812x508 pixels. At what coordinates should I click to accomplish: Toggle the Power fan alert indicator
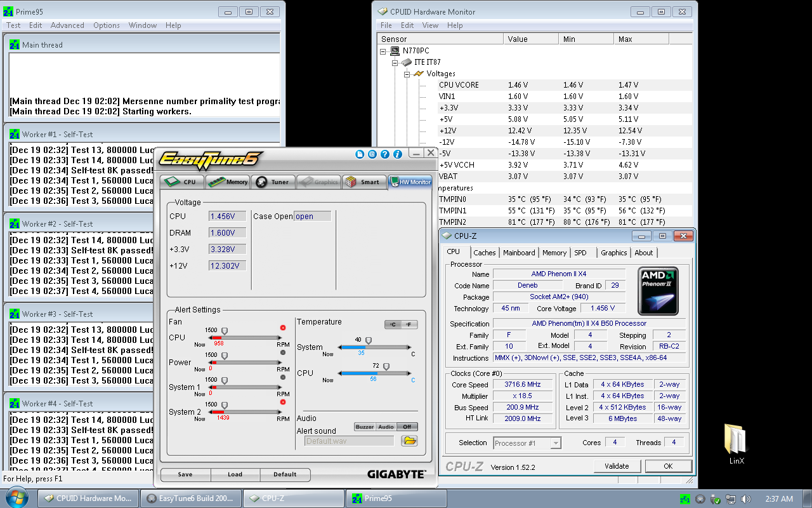[x=283, y=352]
